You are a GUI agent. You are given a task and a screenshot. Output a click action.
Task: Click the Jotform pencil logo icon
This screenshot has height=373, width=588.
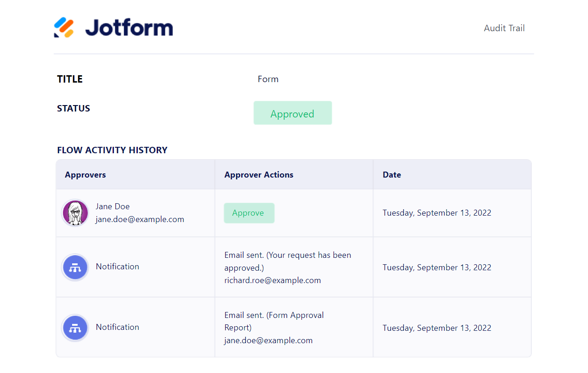pyautogui.click(x=64, y=28)
